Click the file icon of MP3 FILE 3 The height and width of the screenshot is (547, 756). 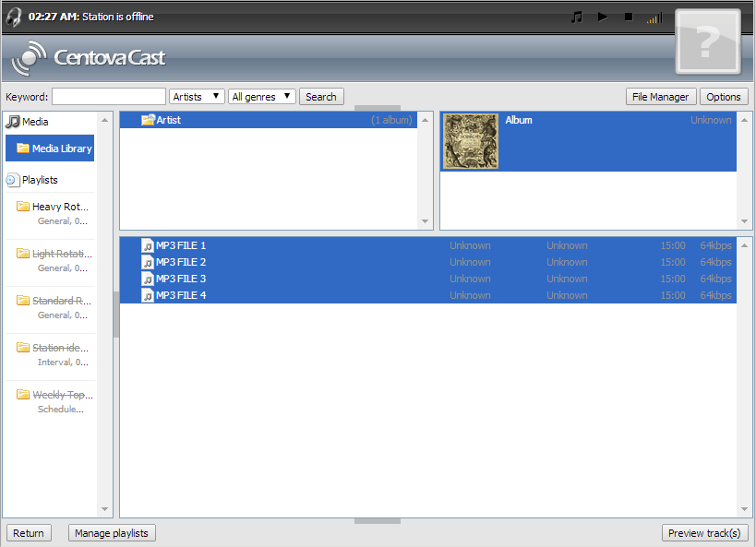tap(148, 279)
